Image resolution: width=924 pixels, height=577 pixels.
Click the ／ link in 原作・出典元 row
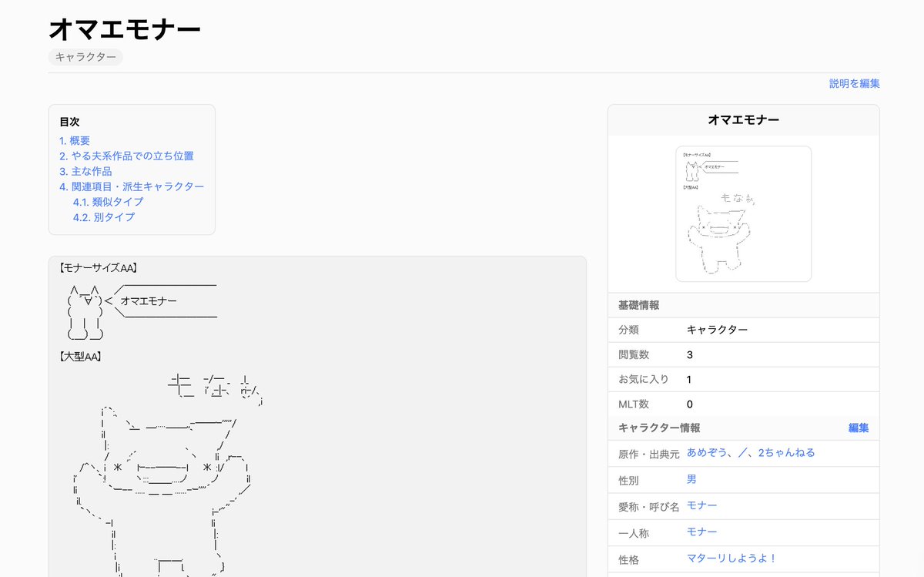pyautogui.click(x=742, y=452)
